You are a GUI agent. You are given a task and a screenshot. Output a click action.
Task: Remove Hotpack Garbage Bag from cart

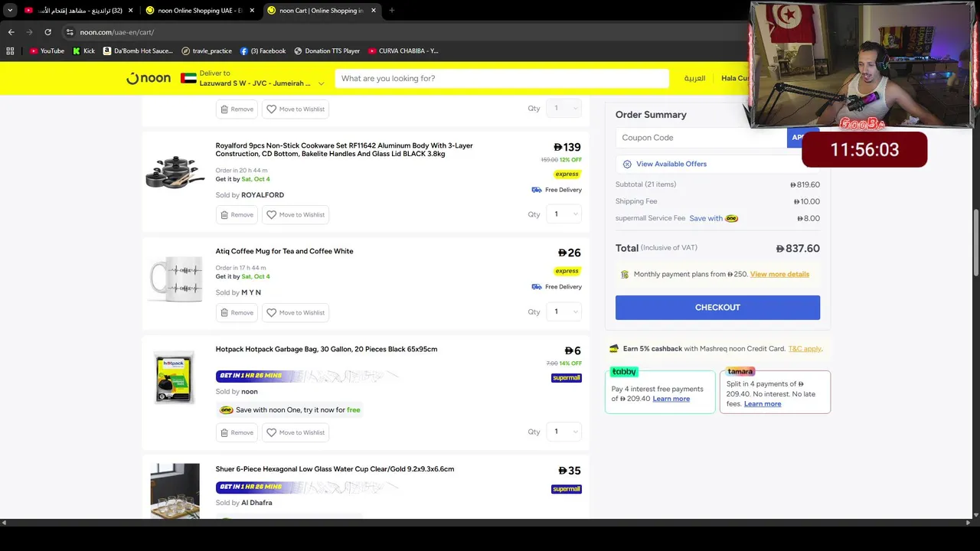click(x=237, y=433)
